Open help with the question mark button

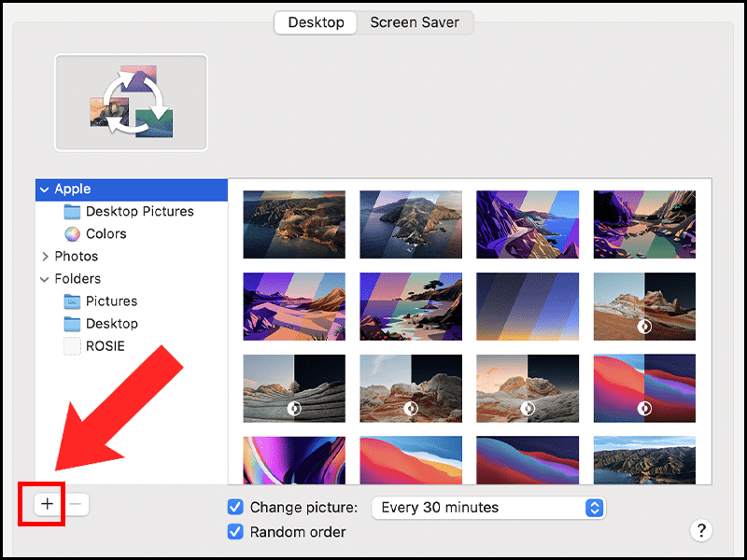(701, 530)
